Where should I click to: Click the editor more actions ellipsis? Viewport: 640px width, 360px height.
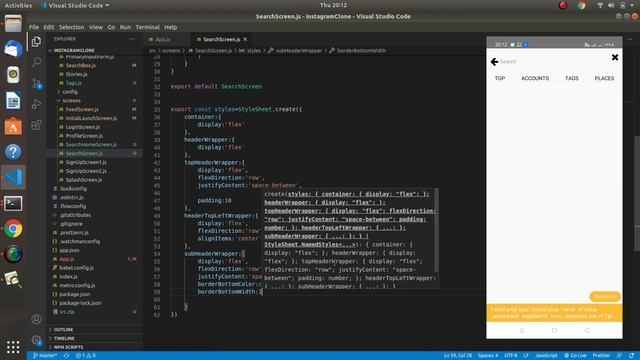629,40
